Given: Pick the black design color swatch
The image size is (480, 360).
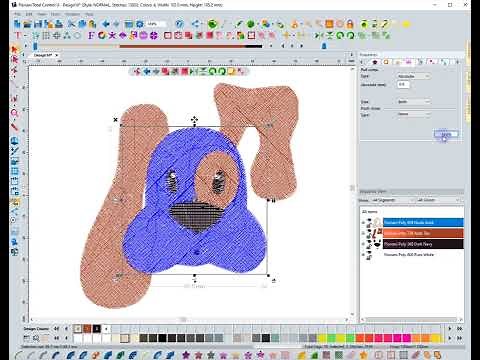Looking at the screenshot, I should [97, 329].
